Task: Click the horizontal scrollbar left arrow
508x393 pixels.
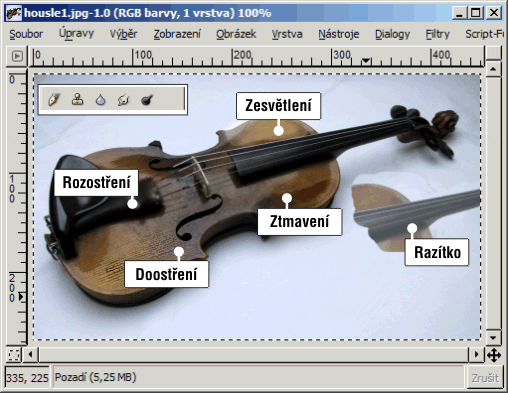Action: coord(31,354)
